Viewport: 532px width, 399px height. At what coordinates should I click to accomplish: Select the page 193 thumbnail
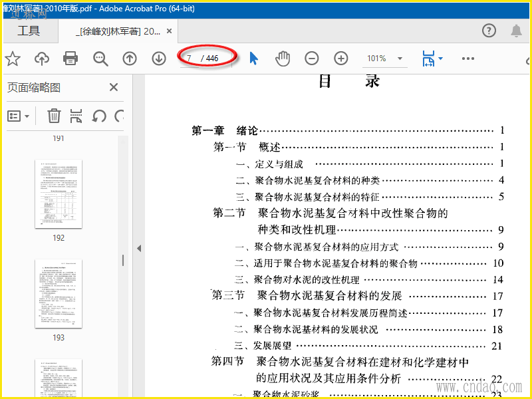coord(59,293)
